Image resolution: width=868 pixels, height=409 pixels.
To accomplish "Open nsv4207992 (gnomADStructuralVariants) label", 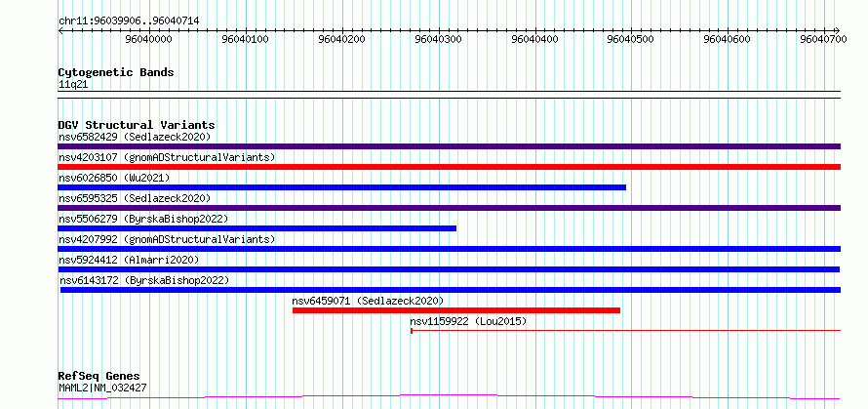I will (x=167, y=239).
